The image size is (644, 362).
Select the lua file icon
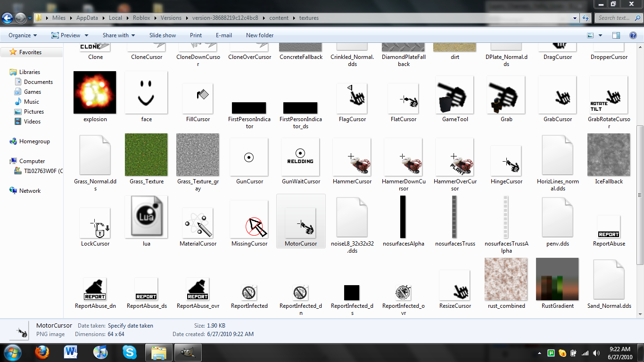[146, 216]
